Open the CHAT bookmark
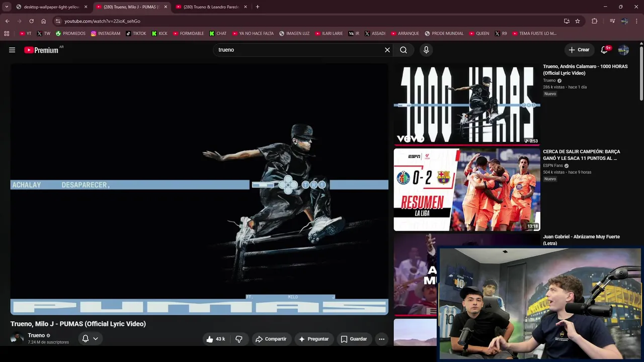This screenshot has height=362, width=644. click(x=218, y=34)
